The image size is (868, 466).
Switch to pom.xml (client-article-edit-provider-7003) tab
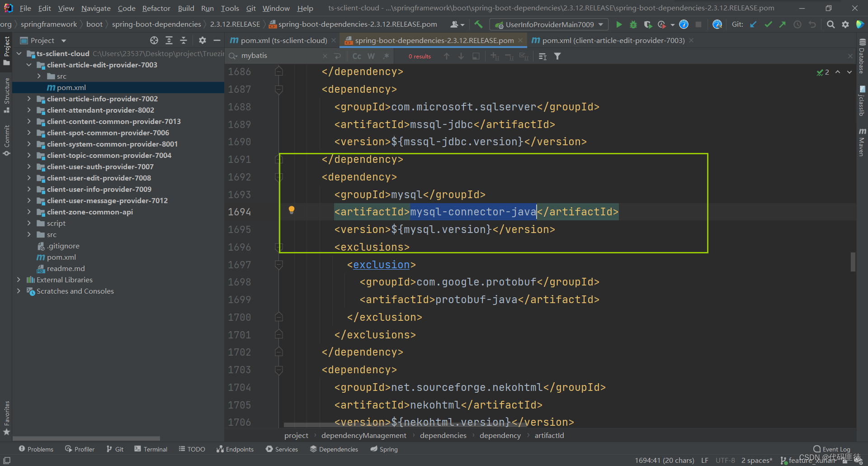(613, 40)
